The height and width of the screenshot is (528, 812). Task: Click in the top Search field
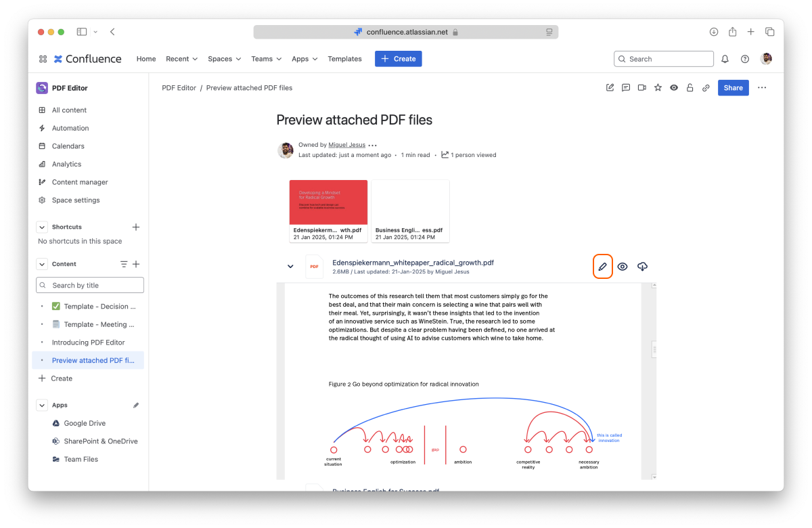pyautogui.click(x=663, y=59)
